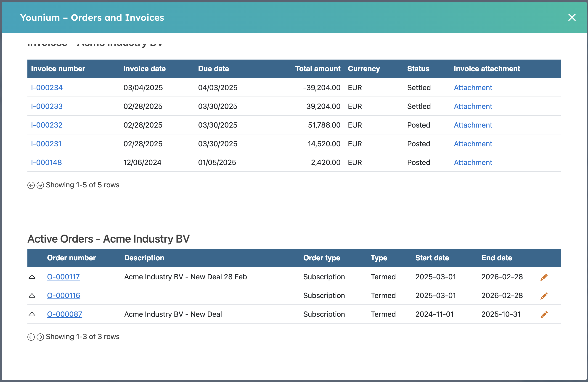
Task: Click the Due date column header
Action: click(x=213, y=69)
